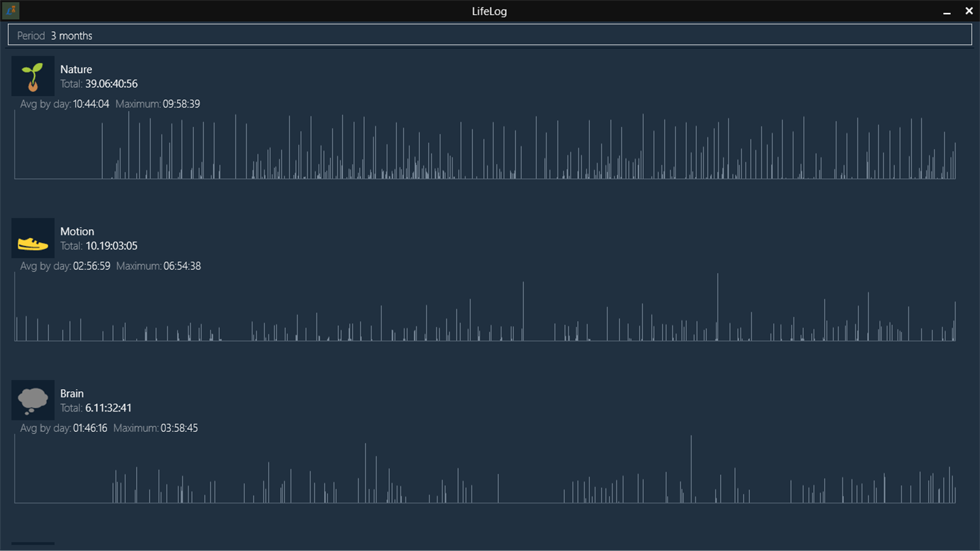This screenshot has height=551, width=980.
Task: Click the LifeLog window title
Action: click(489, 11)
